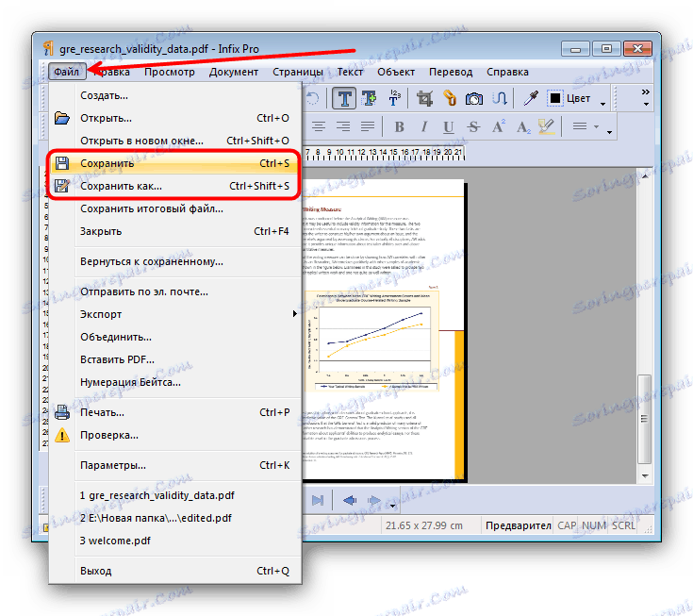Open recent file edited.pdf
Viewport: 693px width, 616px height.
click(175, 518)
